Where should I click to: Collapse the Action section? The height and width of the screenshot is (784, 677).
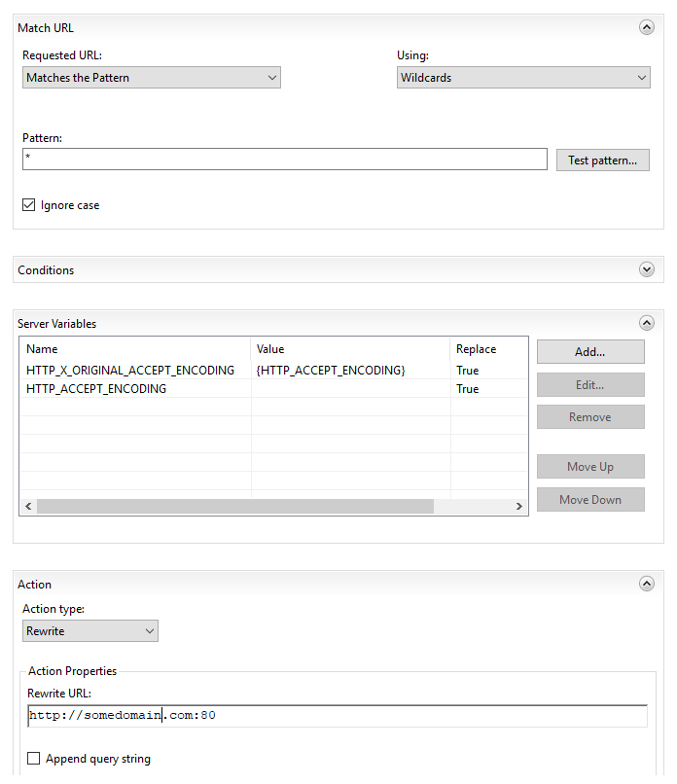pyautogui.click(x=647, y=584)
